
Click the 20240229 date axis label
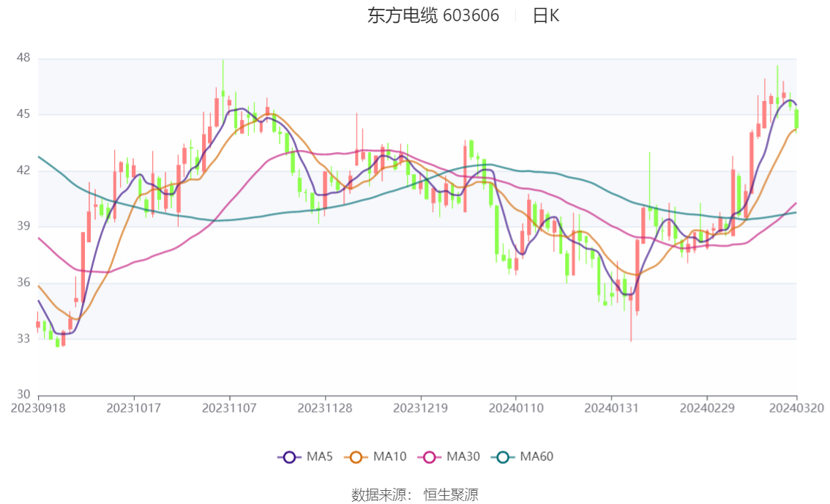[707, 408]
